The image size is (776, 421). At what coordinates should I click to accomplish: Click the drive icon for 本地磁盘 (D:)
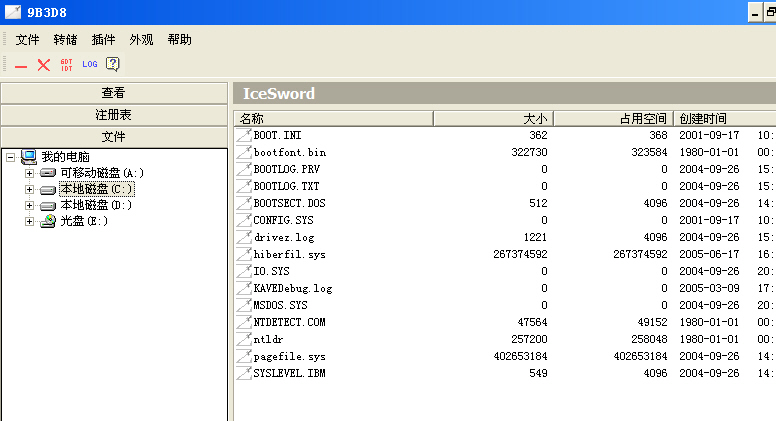[48, 205]
